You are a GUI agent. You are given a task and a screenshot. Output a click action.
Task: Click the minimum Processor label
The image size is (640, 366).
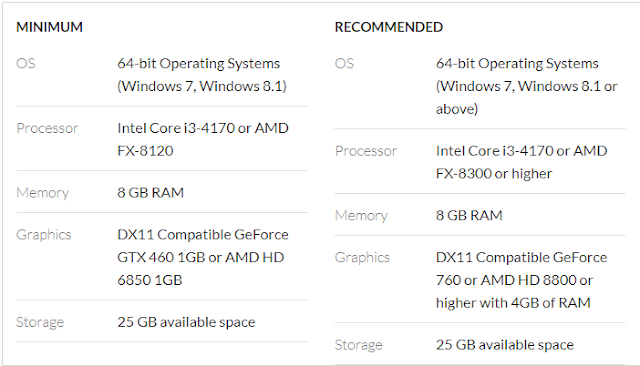[47, 128]
